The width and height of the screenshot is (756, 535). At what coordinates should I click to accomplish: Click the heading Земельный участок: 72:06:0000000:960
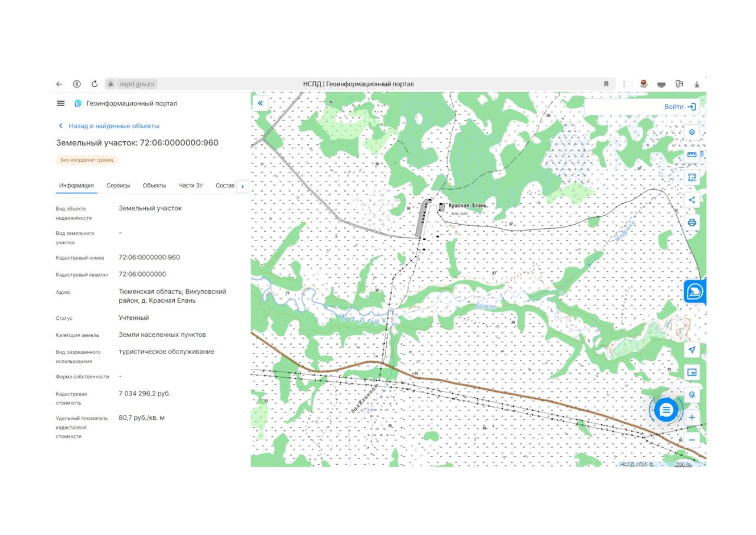138,142
